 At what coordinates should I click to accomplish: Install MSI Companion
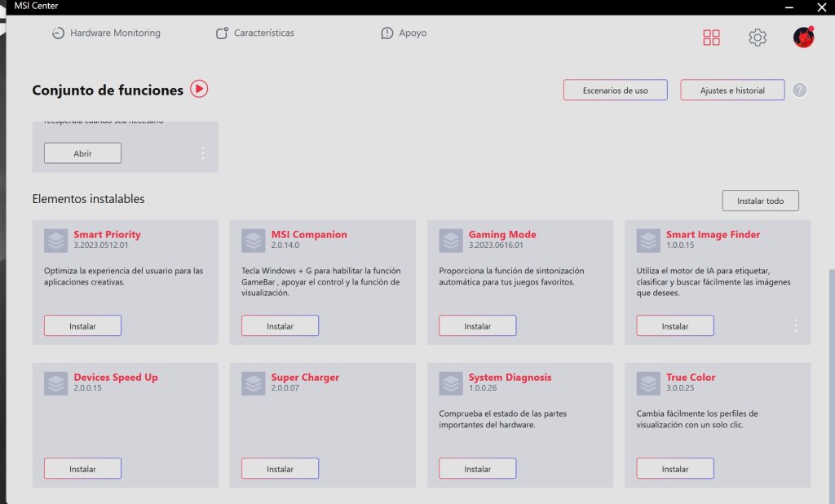pos(281,325)
